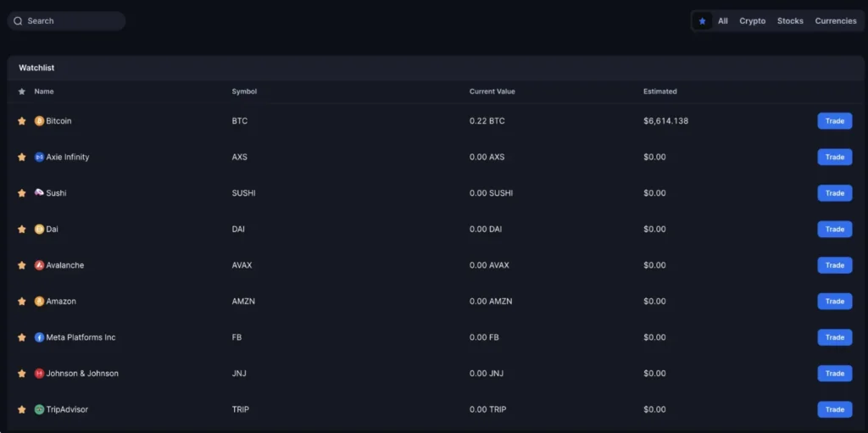Click the Meta Platforms Facebook icon

click(x=39, y=337)
